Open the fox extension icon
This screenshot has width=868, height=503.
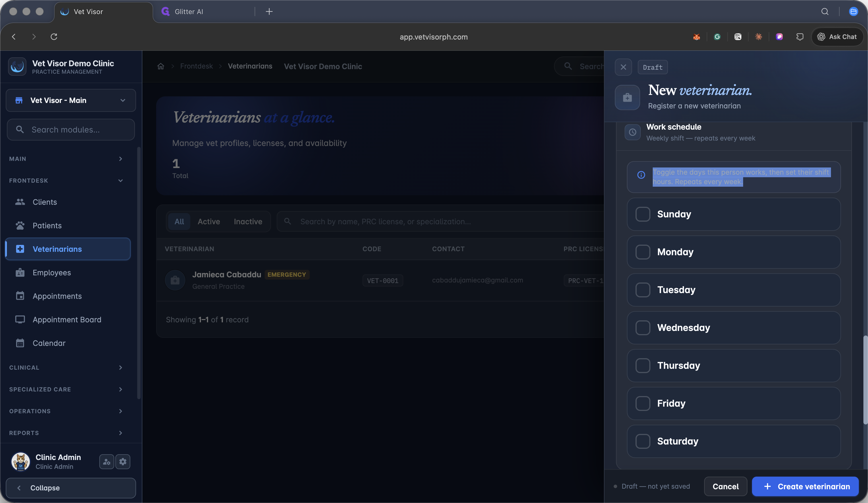[696, 37]
